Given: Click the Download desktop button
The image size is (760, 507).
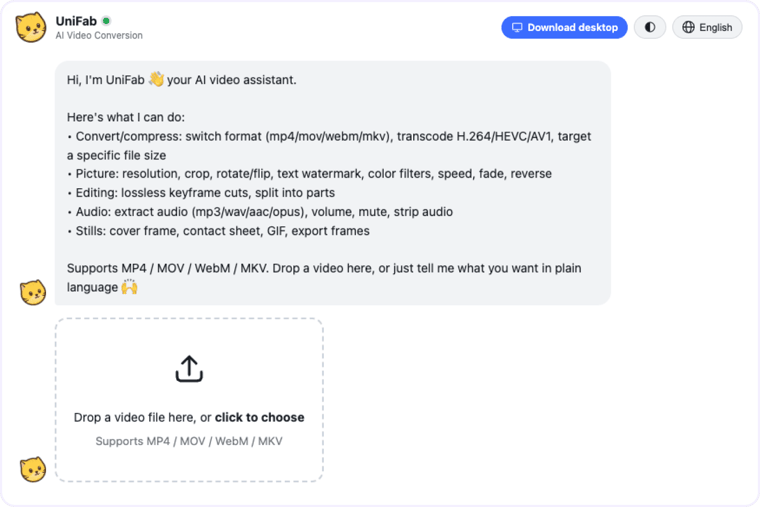Looking at the screenshot, I should click(x=564, y=28).
